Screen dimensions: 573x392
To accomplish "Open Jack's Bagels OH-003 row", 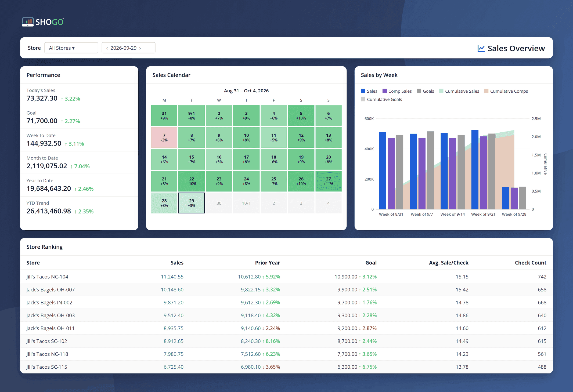I will pyautogui.click(x=286, y=315).
